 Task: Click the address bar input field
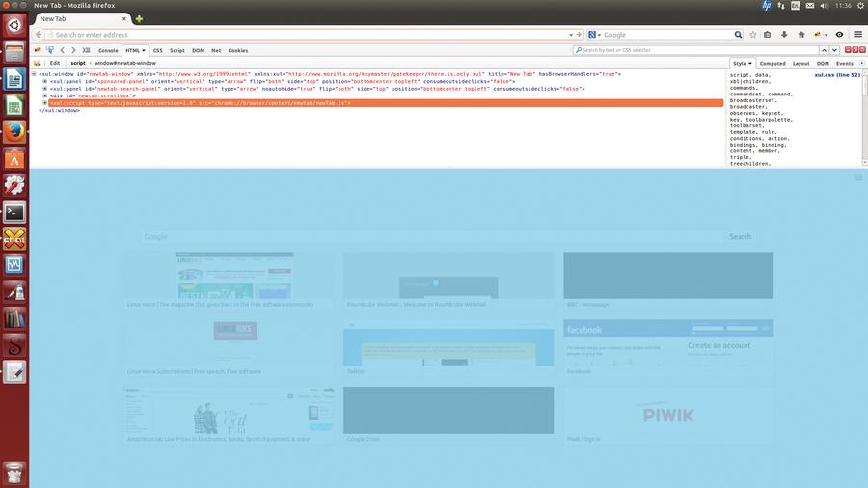point(310,35)
